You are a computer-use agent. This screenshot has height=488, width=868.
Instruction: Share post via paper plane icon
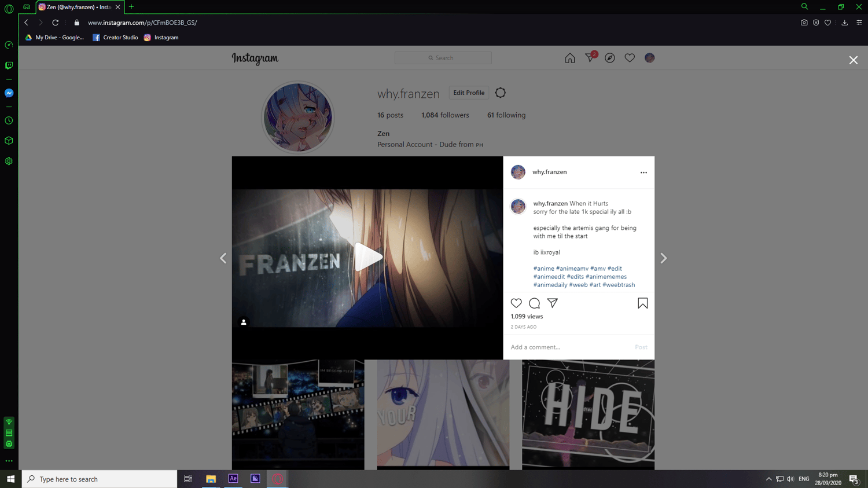[x=553, y=303]
